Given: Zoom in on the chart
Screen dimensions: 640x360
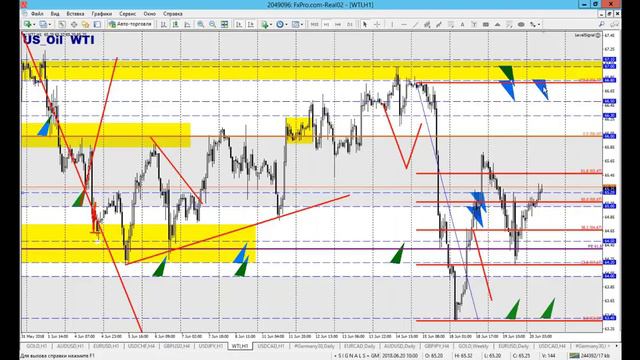Looking at the screenshot, I should click(x=200, y=24).
